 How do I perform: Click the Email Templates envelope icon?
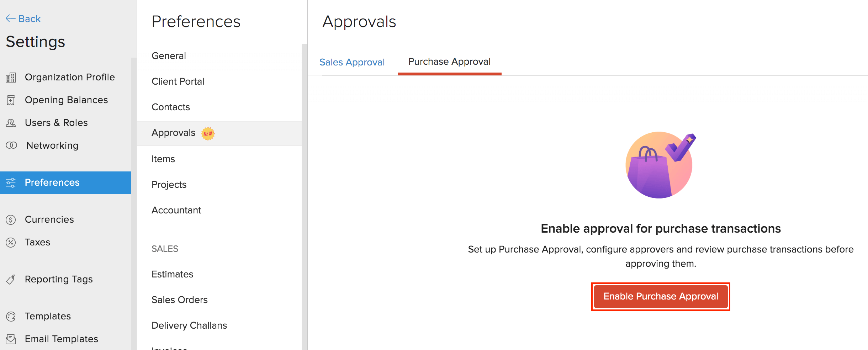pyautogui.click(x=11, y=339)
